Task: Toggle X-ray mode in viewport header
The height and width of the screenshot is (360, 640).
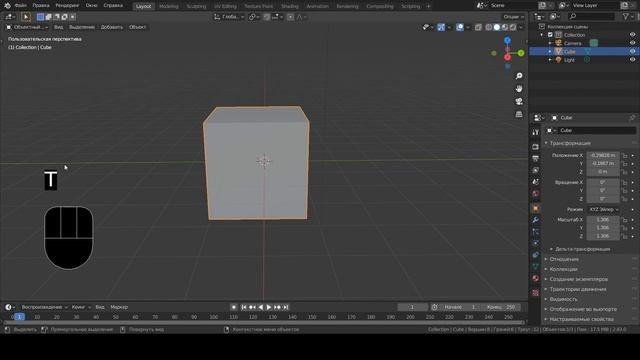Action: (478, 27)
